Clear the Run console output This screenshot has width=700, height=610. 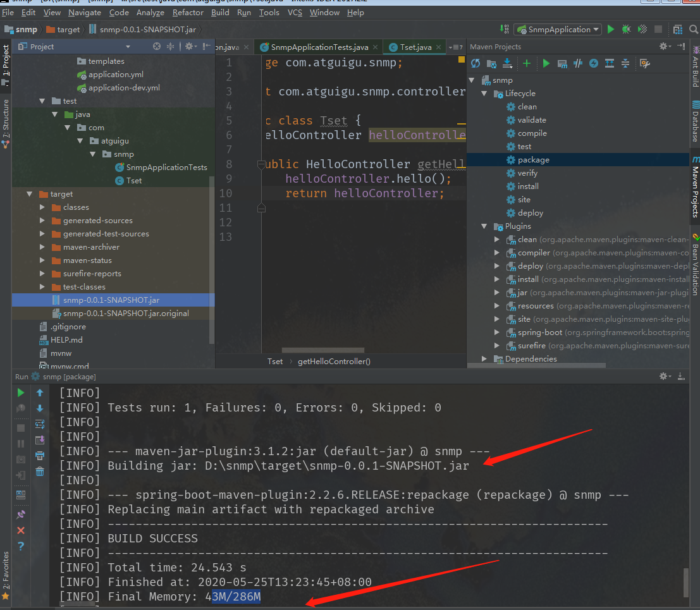coord(41,471)
